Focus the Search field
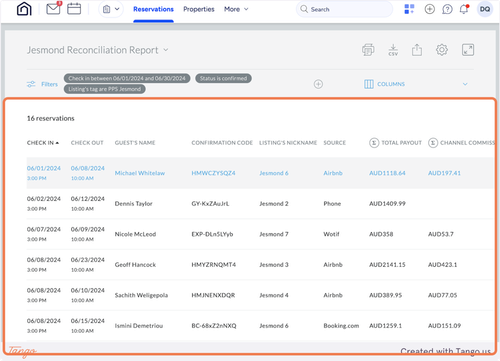 344,9
